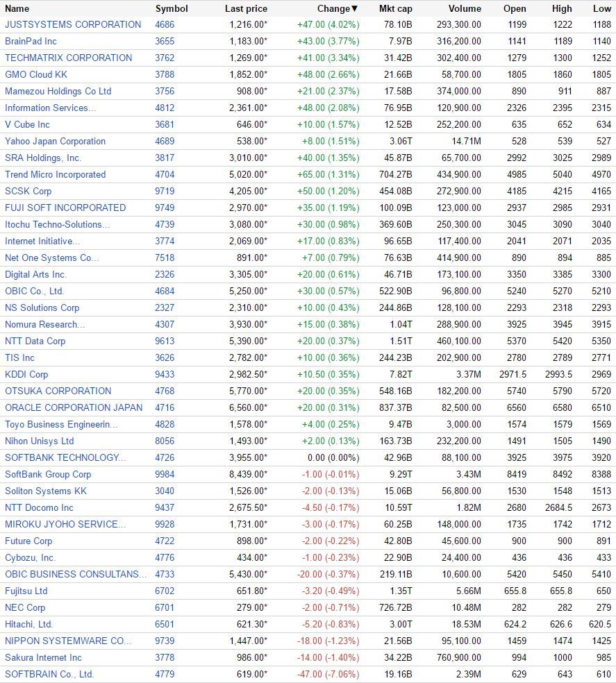Sort by Mkt cap column header
Viewport: 616px width, 683px height.
(x=395, y=8)
